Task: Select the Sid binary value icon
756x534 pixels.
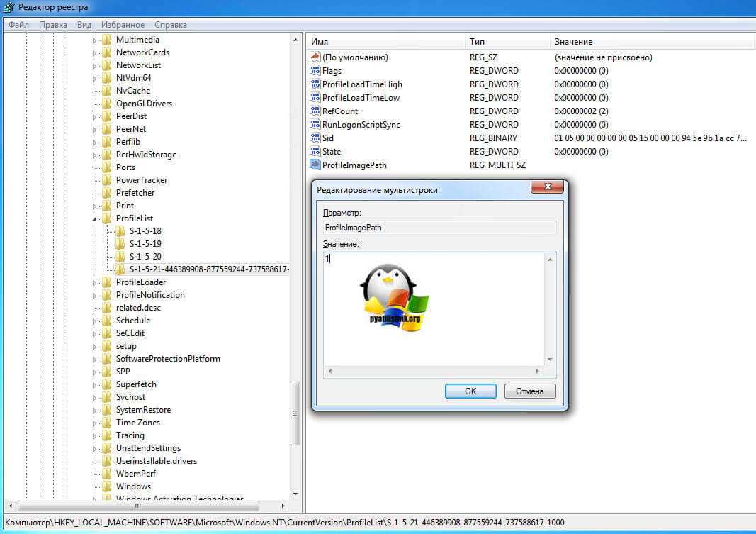Action: [x=315, y=138]
